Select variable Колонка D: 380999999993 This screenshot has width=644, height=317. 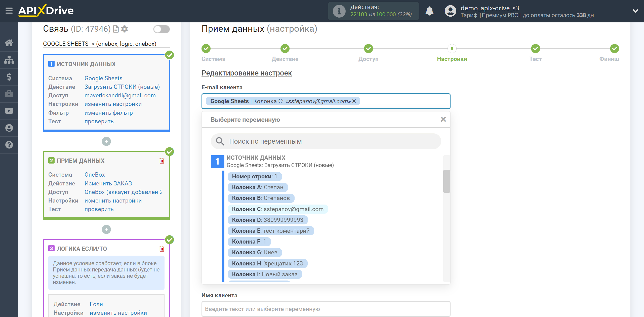[x=268, y=220]
